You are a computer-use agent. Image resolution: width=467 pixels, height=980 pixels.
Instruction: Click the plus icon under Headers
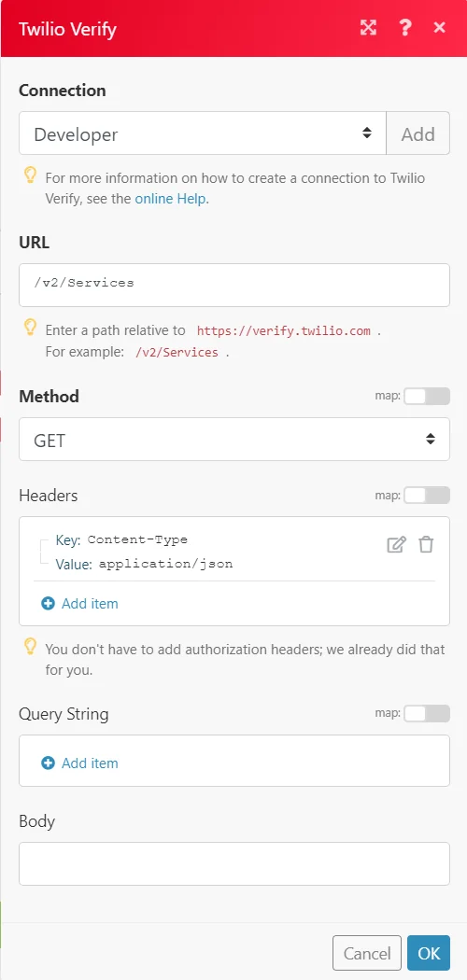49,604
